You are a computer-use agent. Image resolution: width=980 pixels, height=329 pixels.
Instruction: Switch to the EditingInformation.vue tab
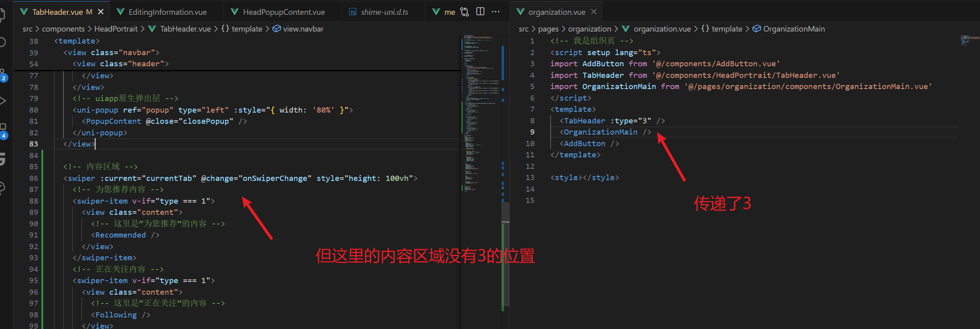[x=168, y=12]
